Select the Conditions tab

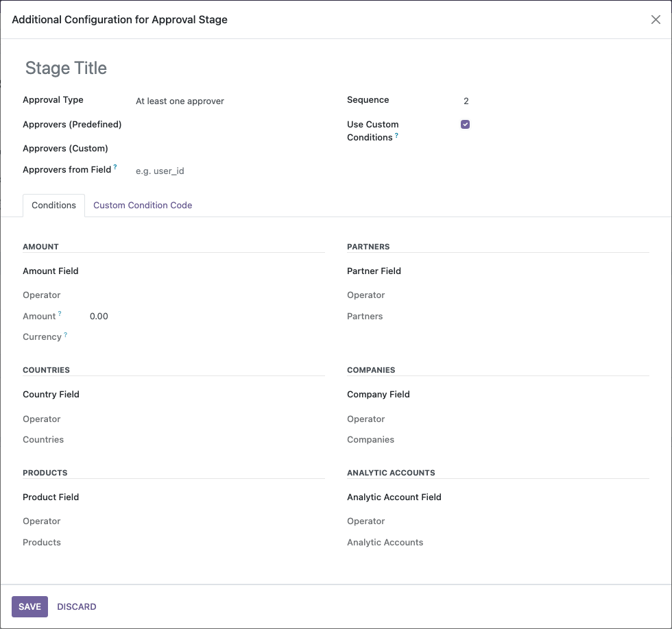click(x=53, y=205)
